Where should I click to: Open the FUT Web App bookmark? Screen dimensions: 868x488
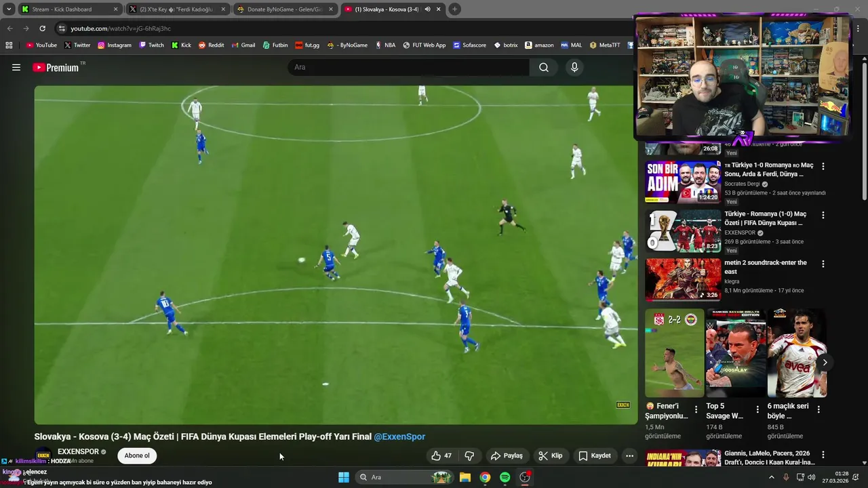tap(424, 45)
